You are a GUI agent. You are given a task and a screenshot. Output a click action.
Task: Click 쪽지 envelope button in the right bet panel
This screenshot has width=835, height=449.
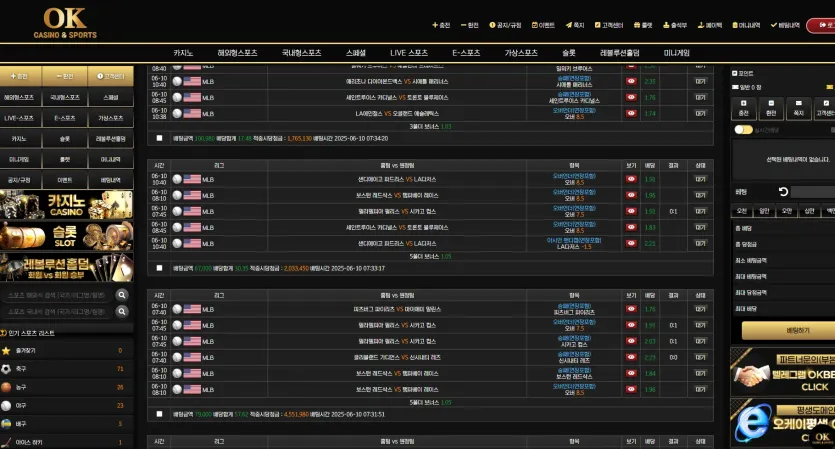point(798,108)
